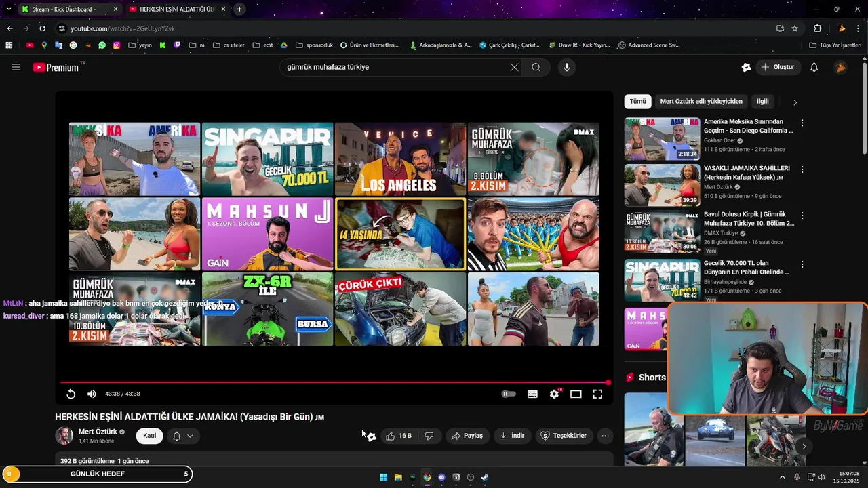The width and height of the screenshot is (868, 488).
Task: Show more filter chips with right arrow
Action: tap(795, 102)
